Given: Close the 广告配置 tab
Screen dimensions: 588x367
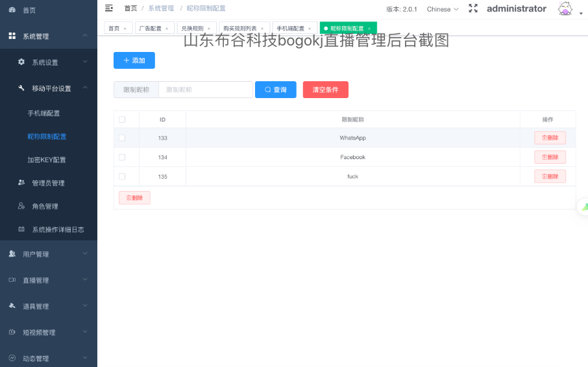Looking at the screenshot, I should (x=167, y=29).
